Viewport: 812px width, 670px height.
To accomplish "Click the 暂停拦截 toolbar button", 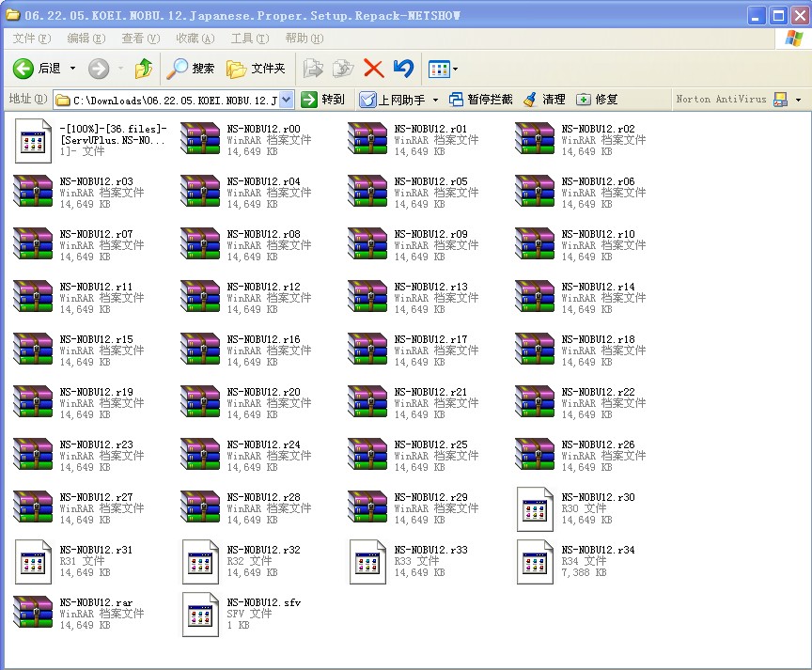I will point(480,100).
